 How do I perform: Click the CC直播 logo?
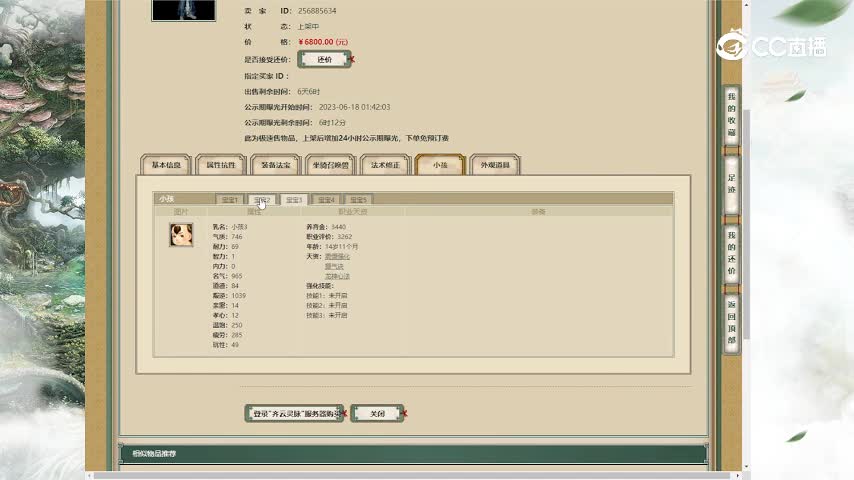[770, 46]
